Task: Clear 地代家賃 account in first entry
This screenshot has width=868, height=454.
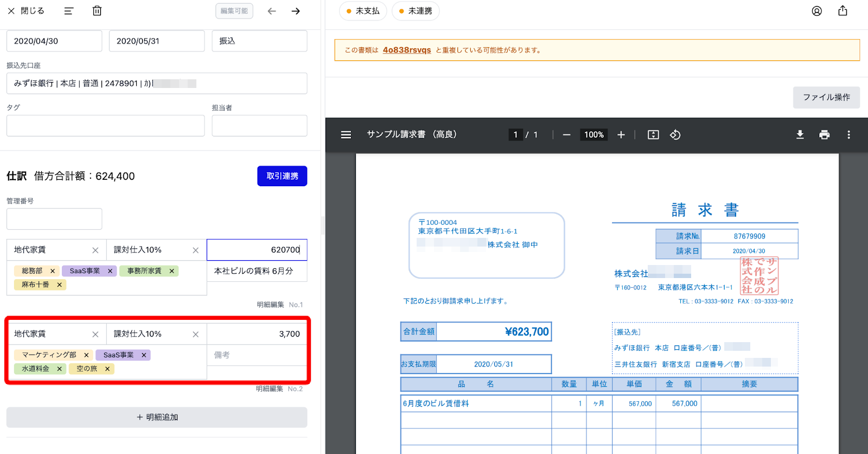Action: click(x=95, y=250)
